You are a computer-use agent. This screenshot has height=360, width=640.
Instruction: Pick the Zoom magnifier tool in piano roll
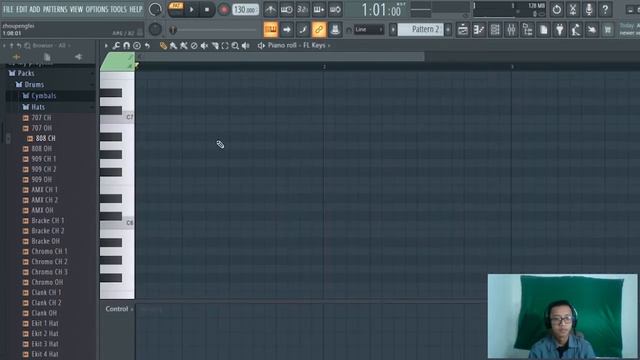click(x=235, y=46)
